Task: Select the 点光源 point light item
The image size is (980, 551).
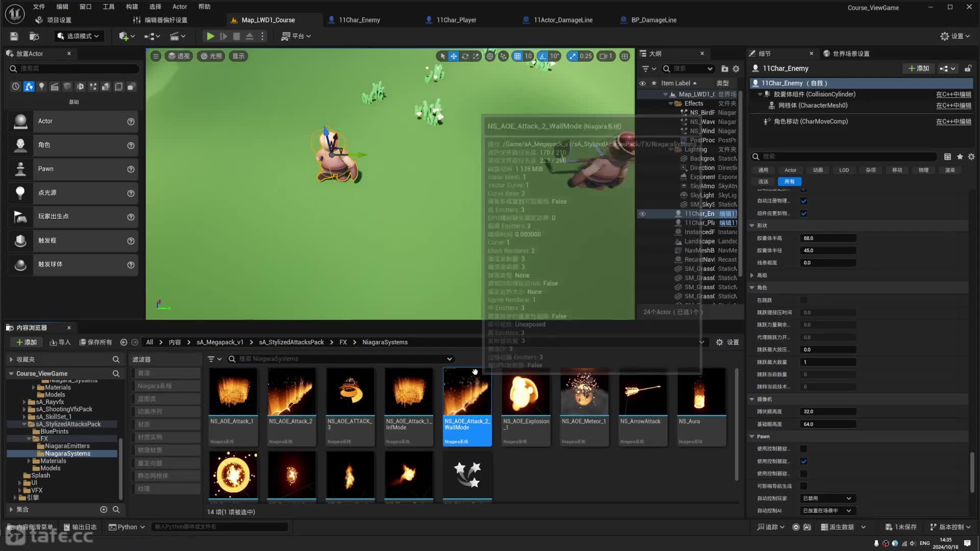Action: pos(73,193)
